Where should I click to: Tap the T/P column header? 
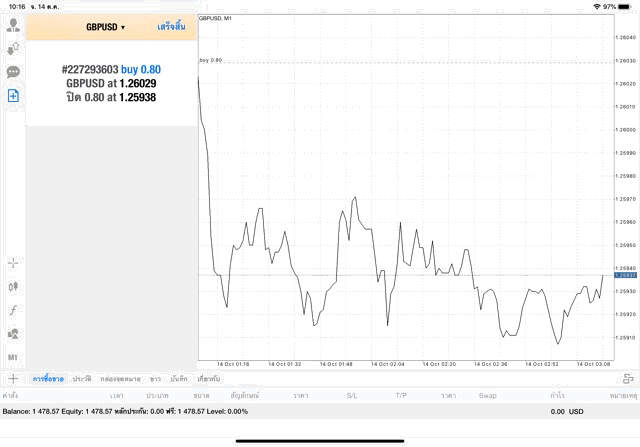[401, 395]
